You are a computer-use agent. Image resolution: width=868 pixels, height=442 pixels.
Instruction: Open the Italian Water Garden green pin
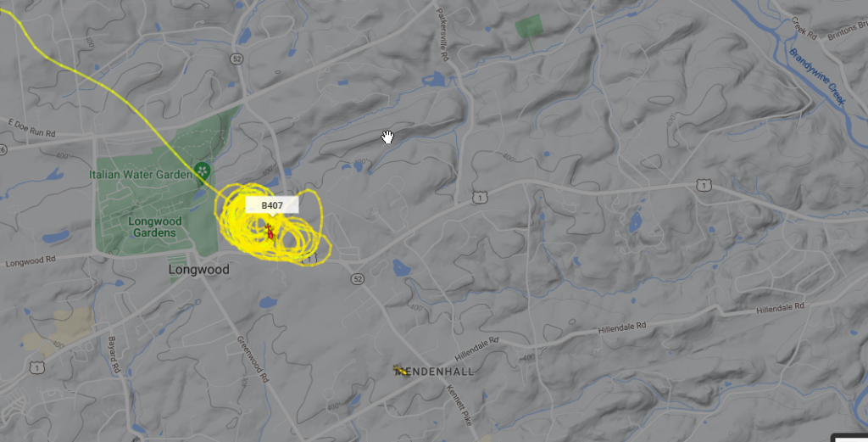tap(203, 170)
